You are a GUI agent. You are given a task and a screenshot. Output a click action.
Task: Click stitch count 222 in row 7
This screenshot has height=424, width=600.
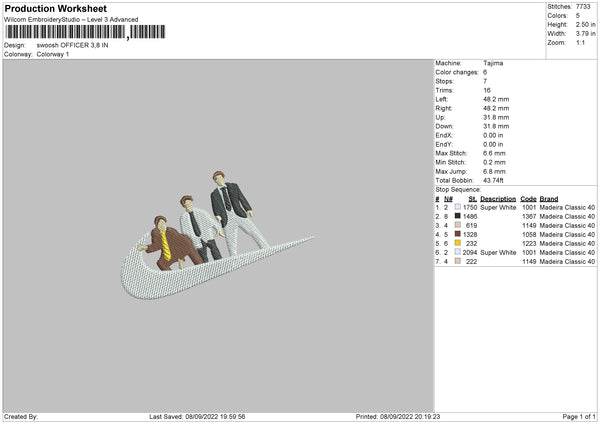471,262
